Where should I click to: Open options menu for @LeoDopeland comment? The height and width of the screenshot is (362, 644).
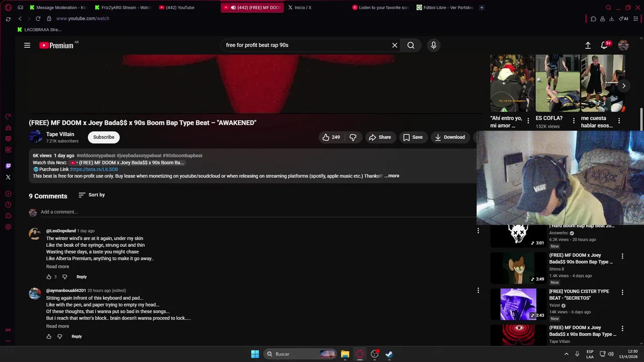(478, 231)
